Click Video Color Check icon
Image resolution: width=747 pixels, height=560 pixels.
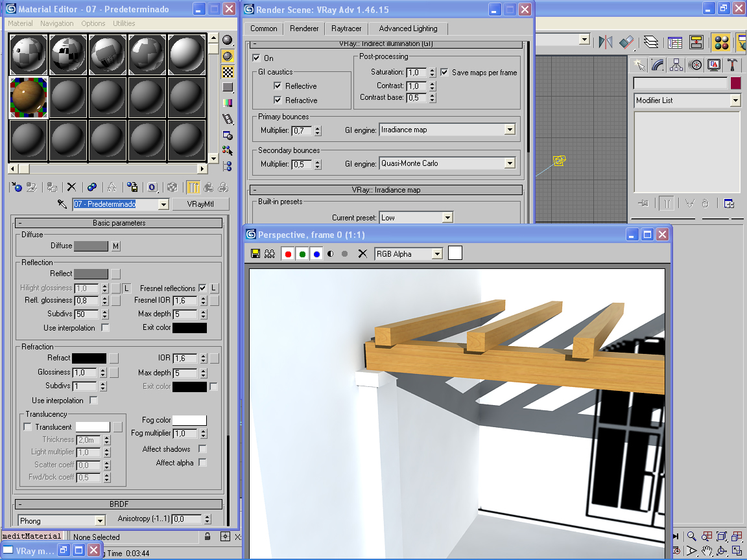click(228, 102)
